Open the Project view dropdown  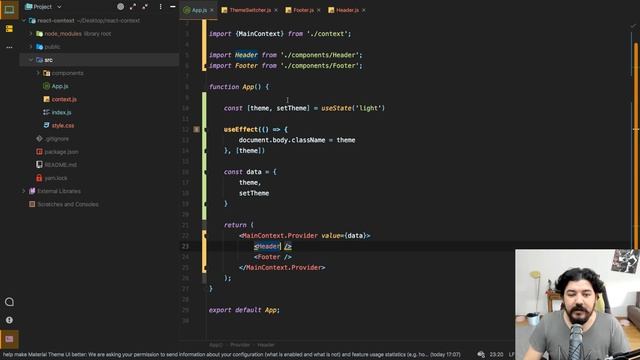coord(43,7)
